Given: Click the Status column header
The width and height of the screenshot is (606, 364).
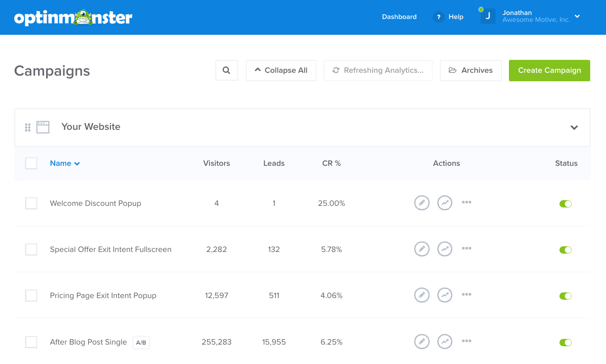Looking at the screenshot, I should click(x=566, y=163).
